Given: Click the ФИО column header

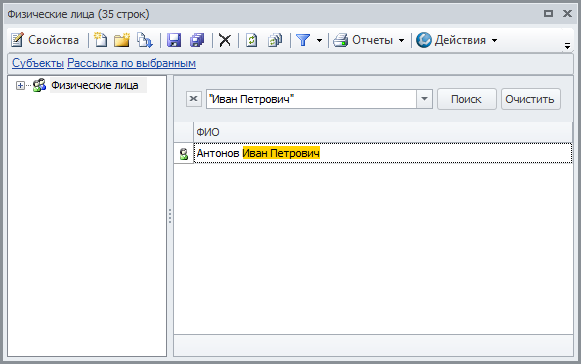Looking at the screenshot, I should click(383, 132).
